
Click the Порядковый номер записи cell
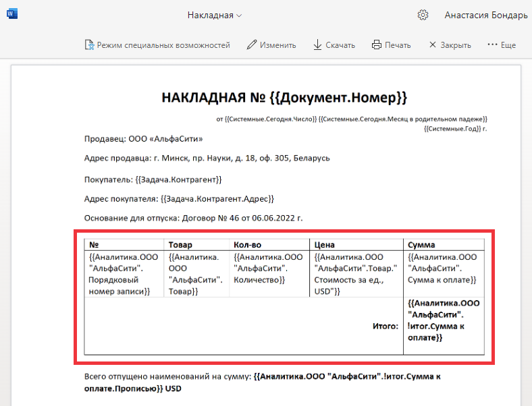[124, 274]
